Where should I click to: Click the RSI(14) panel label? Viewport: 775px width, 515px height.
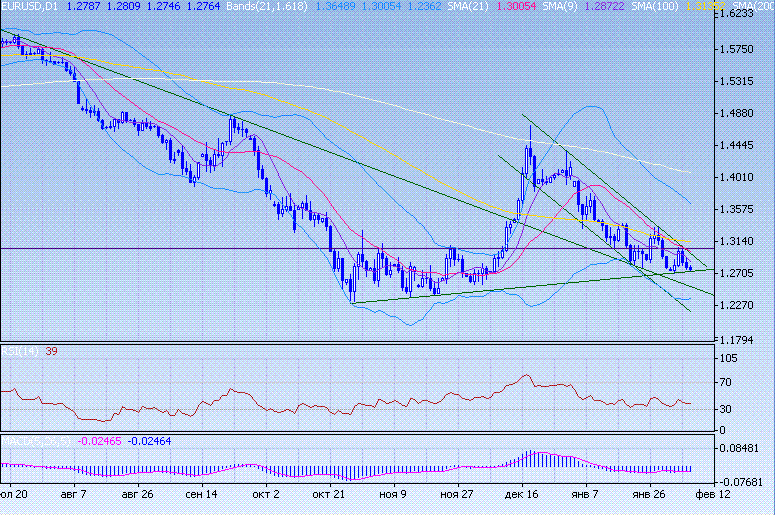(x=16, y=352)
